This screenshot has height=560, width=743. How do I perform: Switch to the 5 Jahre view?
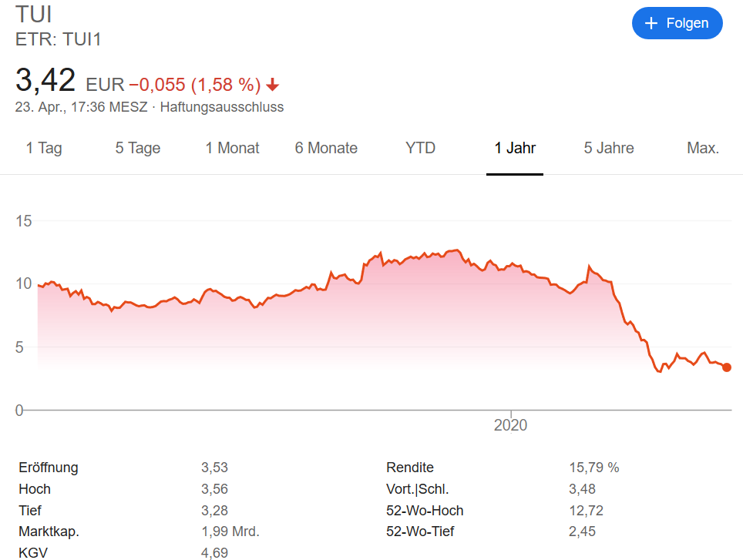[608, 148]
